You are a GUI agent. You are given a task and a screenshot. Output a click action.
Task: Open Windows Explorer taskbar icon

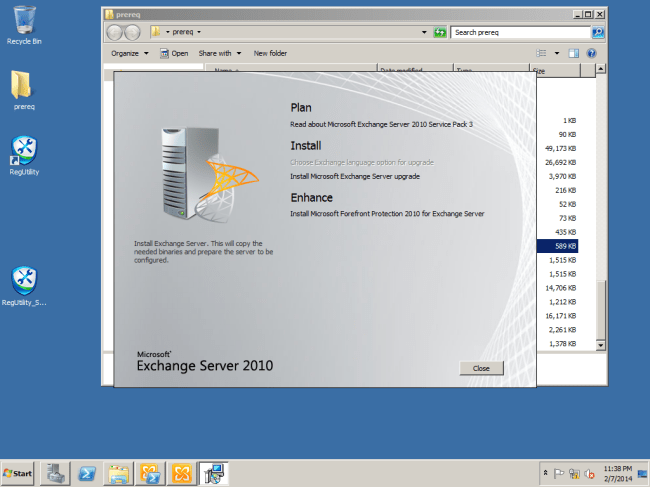[x=119, y=473]
